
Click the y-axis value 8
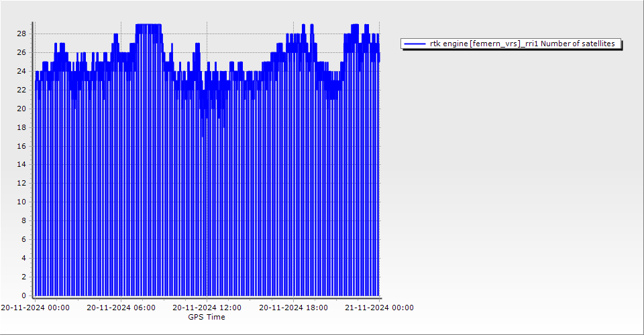point(23,220)
